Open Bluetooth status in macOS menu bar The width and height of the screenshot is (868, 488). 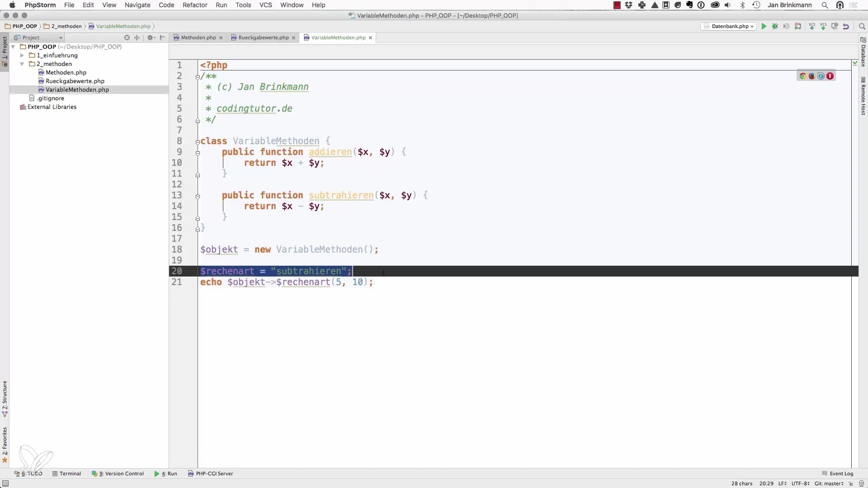(x=742, y=5)
